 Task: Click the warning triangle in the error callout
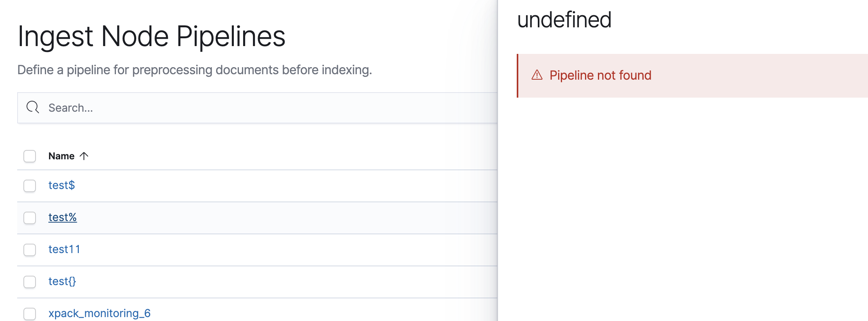click(538, 75)
